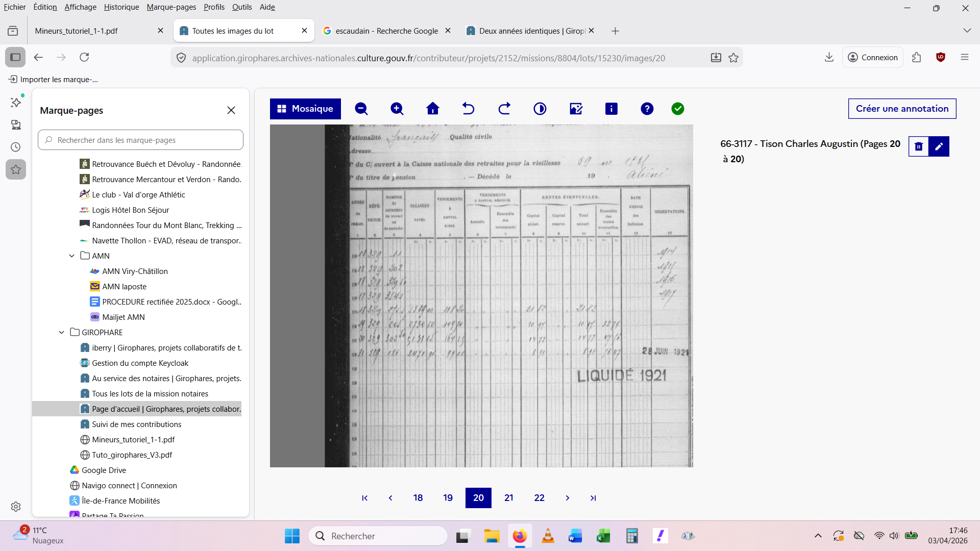Edit the annotation with pencil icon
Viewport: 980px width, 551px height.
tap(939, 146)
